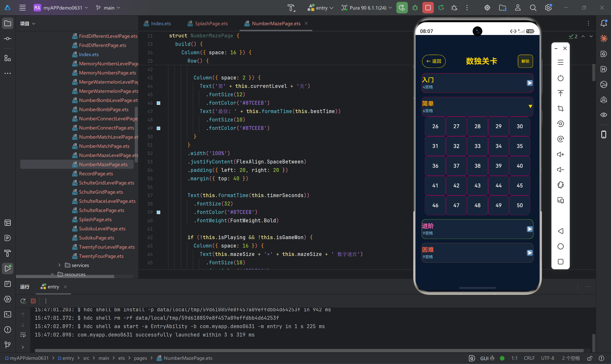Click the Apply Changes reload icon
Viewport: 611px width, 364px height.
point(441,8)
